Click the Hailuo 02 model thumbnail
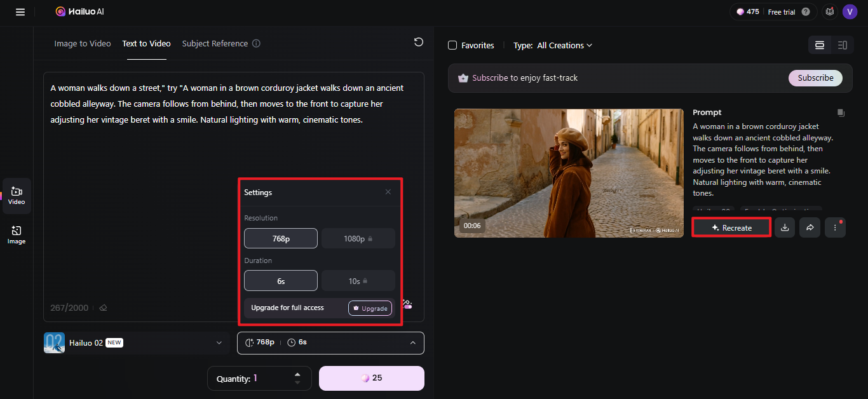 (54, 342)
